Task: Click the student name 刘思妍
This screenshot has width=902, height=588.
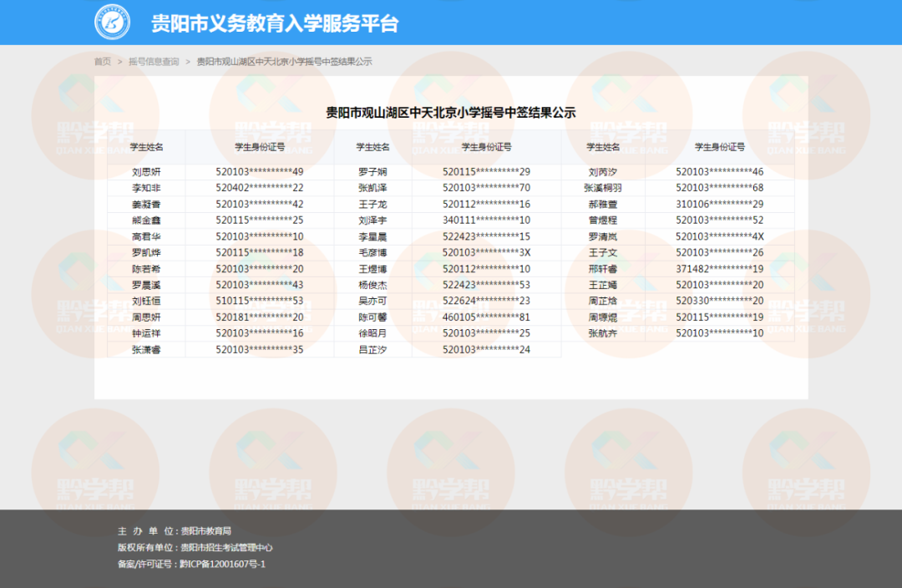Action: click(x=146, y=172)
